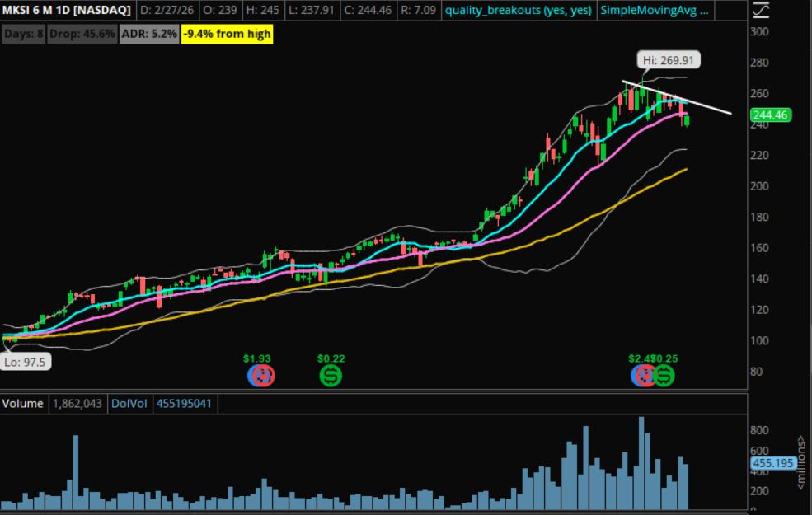
Task: Click the Hi: 269.91 price bubble
Action: (669, 59)
